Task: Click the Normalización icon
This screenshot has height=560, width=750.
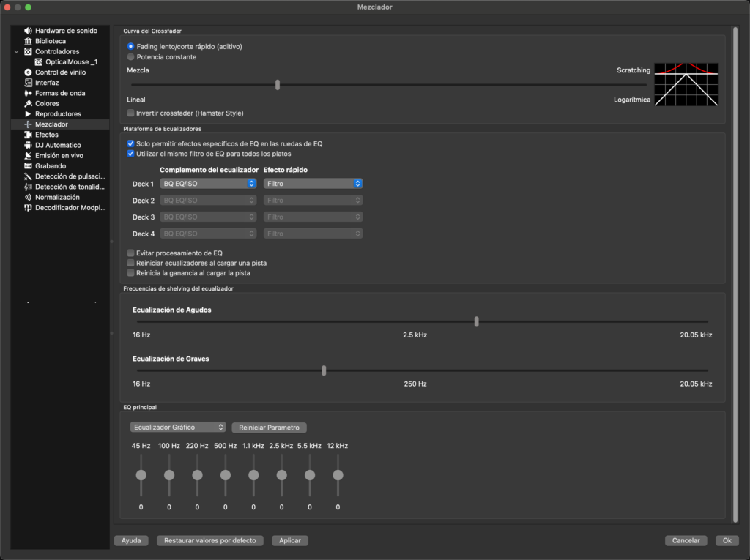Action: [29, 197]
